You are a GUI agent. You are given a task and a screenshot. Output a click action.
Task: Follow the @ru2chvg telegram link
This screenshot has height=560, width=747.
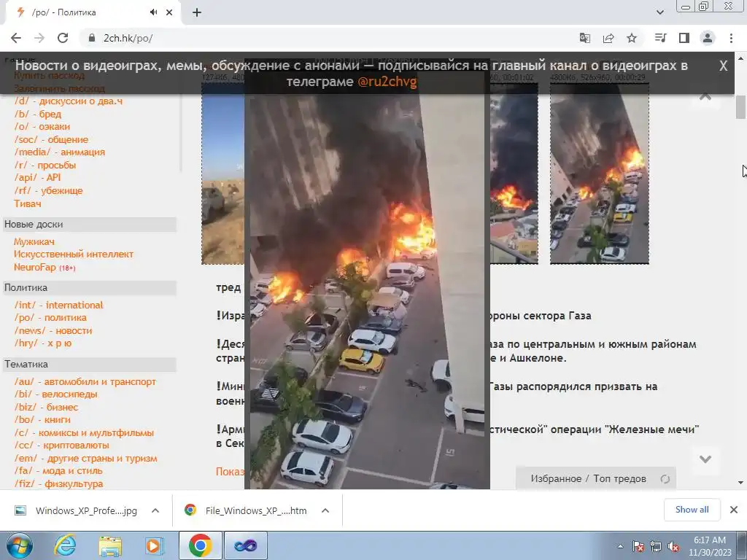[387, 82]
